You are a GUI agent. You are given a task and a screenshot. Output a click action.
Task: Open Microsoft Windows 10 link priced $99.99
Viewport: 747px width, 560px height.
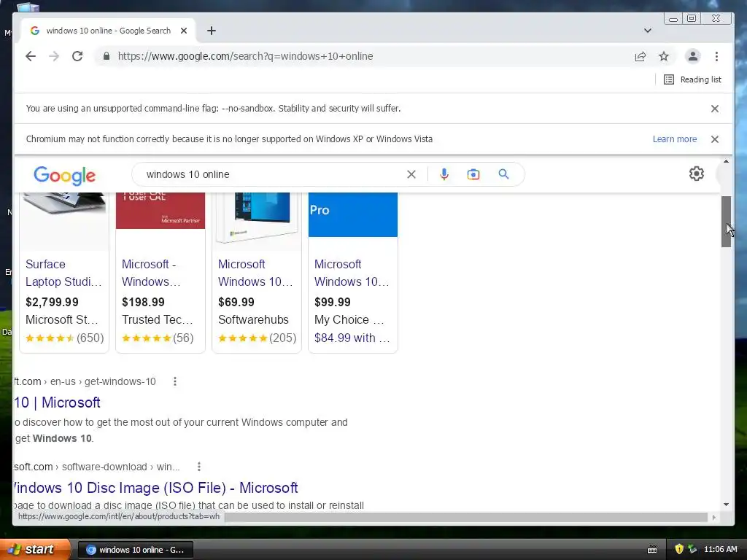352,273
